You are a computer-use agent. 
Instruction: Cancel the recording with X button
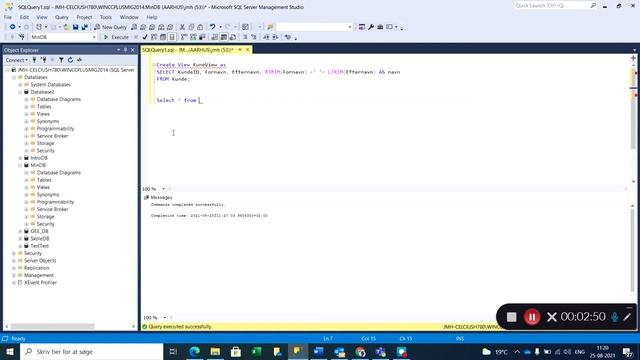point(551,317)
